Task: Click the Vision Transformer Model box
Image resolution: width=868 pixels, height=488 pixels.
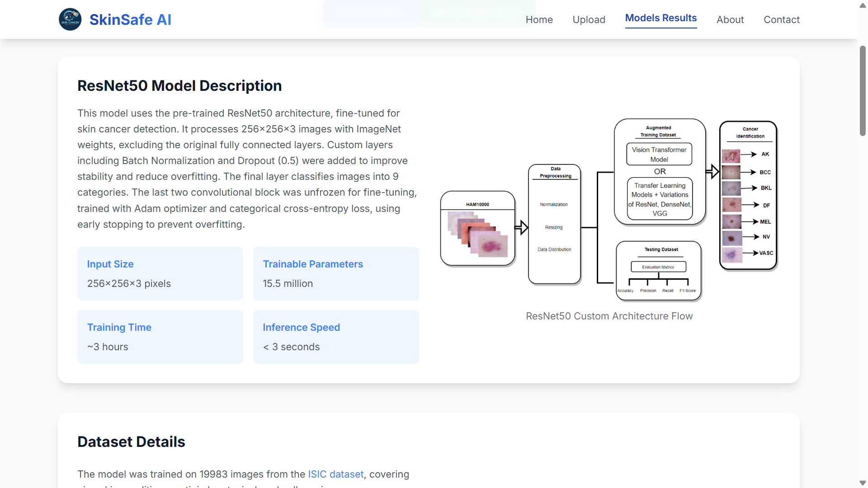Action: [659, 155]
